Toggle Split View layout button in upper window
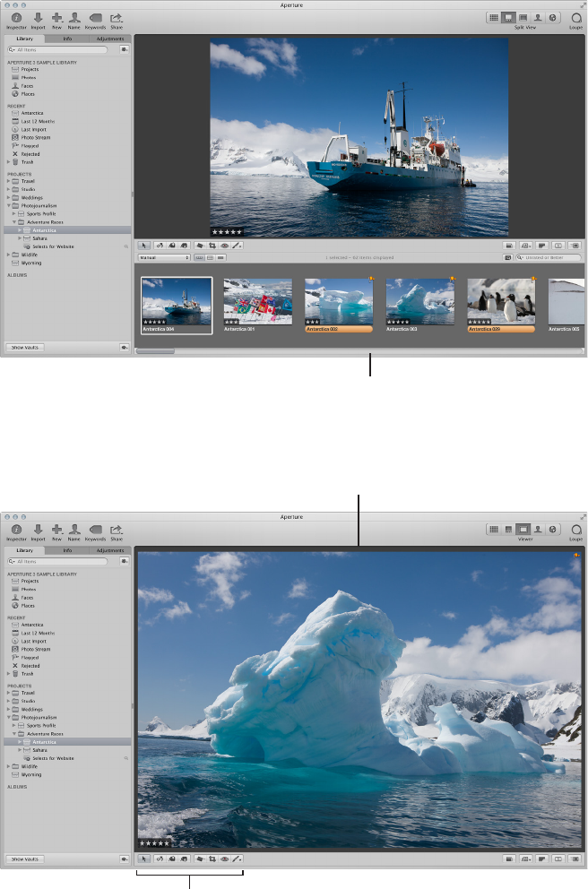The image size is (588, 889). pos(508,18)
